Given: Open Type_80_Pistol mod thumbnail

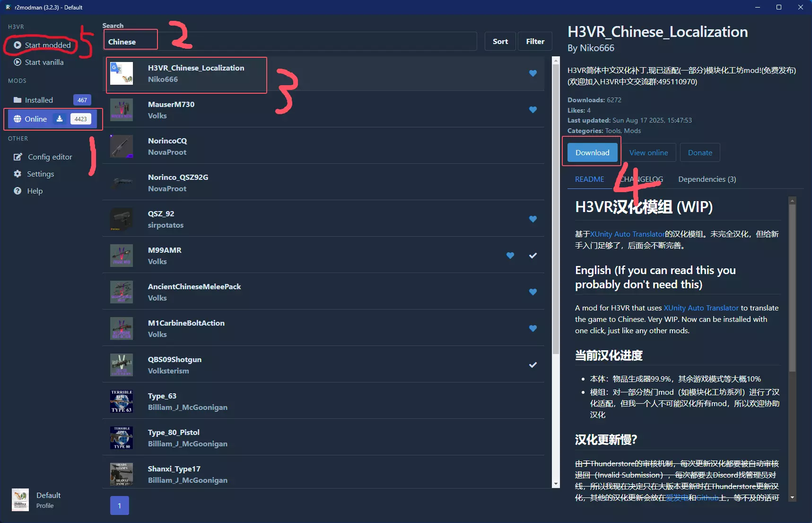Looking at the screenshot, I should click(122, 438).
